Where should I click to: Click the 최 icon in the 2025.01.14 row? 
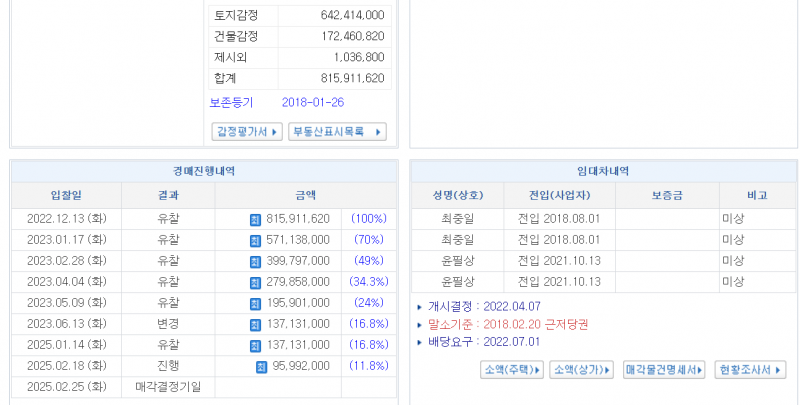click(x=255, y=345)
